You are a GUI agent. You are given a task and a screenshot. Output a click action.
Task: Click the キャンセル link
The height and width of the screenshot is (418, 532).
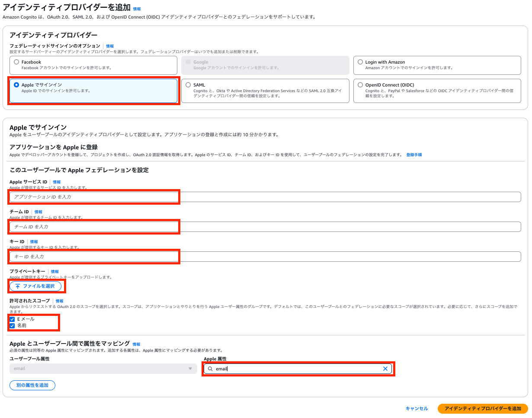coord(416,408)
